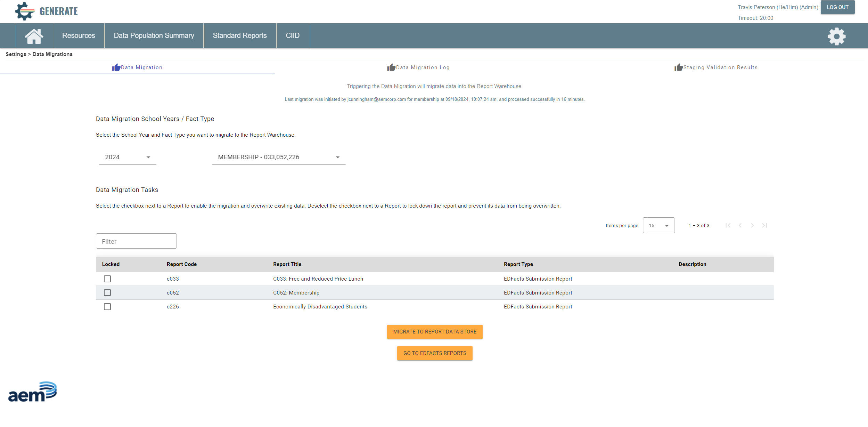
Task: Go to next page arrow in paginator
Action: click(752, 226)
